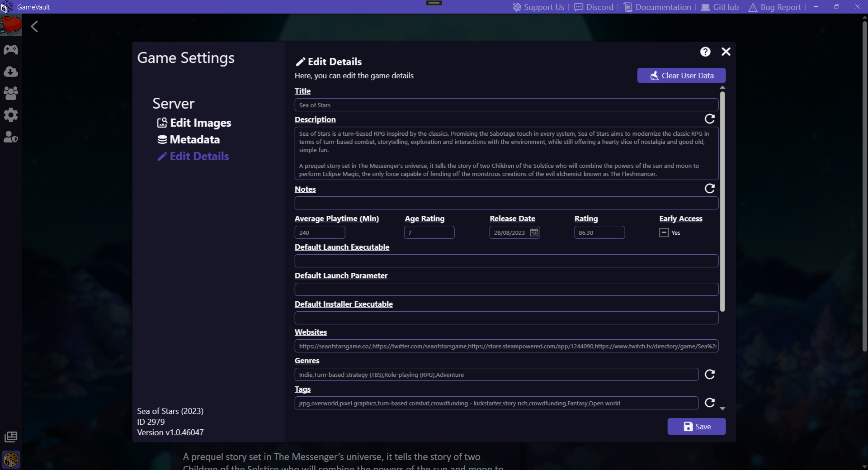
Task: Click the Websites input field
Action: (506, 346)
